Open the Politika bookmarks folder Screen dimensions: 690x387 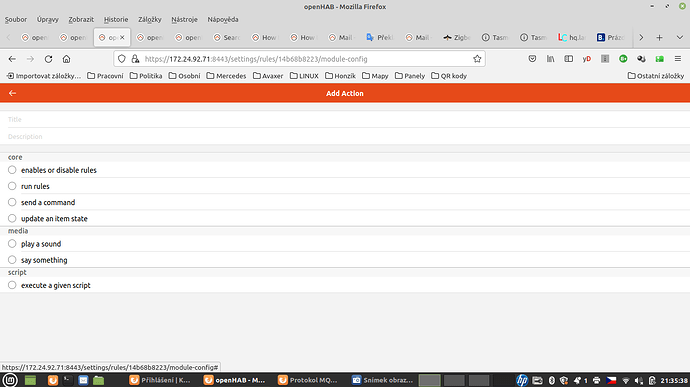click(x=146, y=76)
